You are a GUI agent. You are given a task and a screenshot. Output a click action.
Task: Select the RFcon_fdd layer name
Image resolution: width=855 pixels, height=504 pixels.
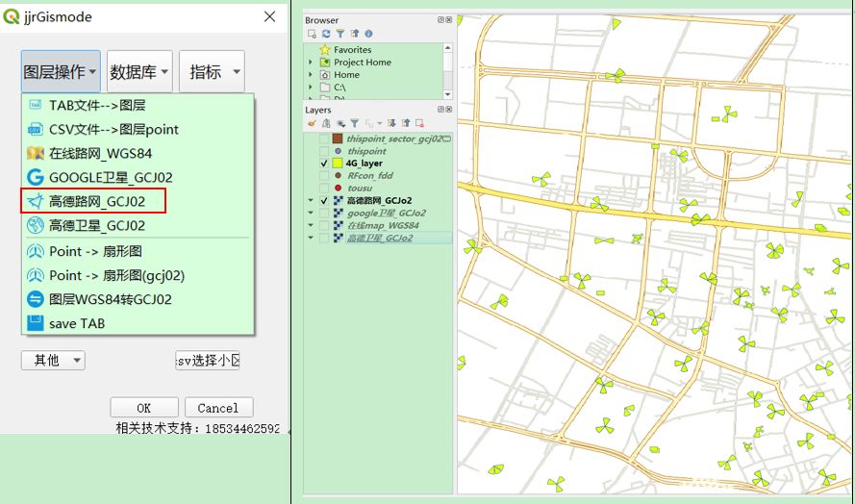(x=370, y=176)
